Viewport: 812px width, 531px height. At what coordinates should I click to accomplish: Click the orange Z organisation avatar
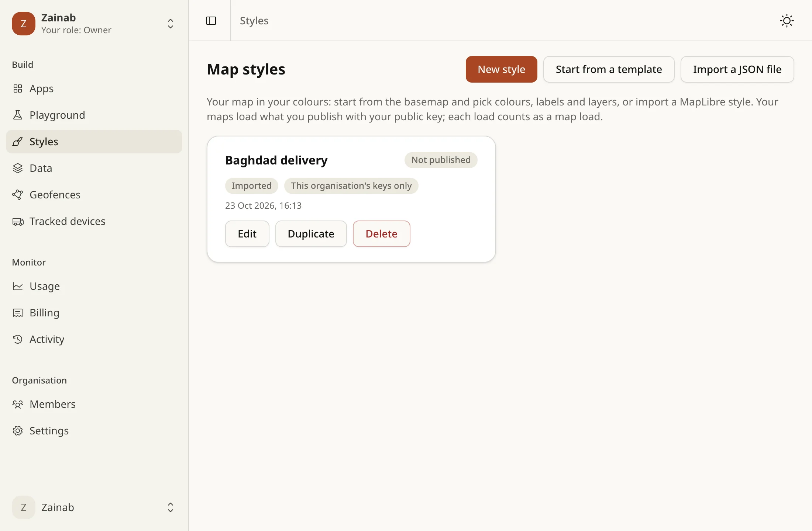pos(24,24)
